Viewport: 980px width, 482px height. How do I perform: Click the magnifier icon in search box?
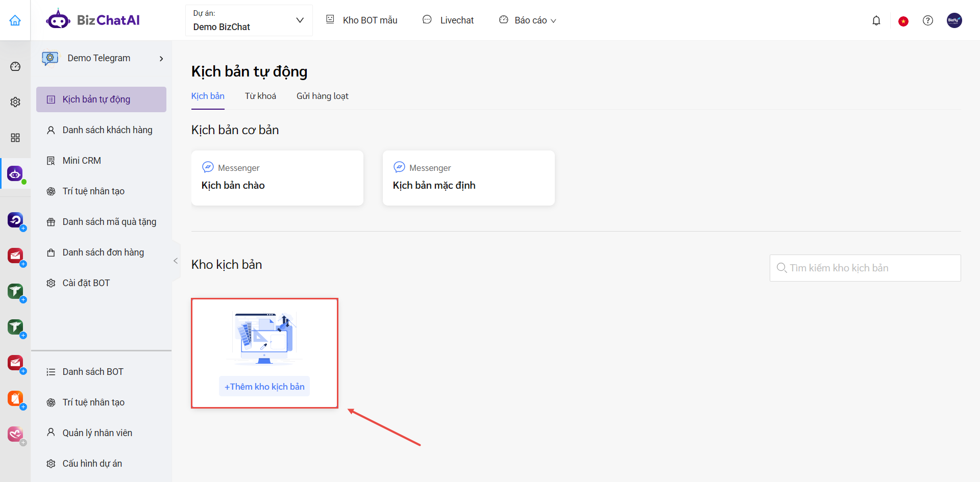[781, 268]
